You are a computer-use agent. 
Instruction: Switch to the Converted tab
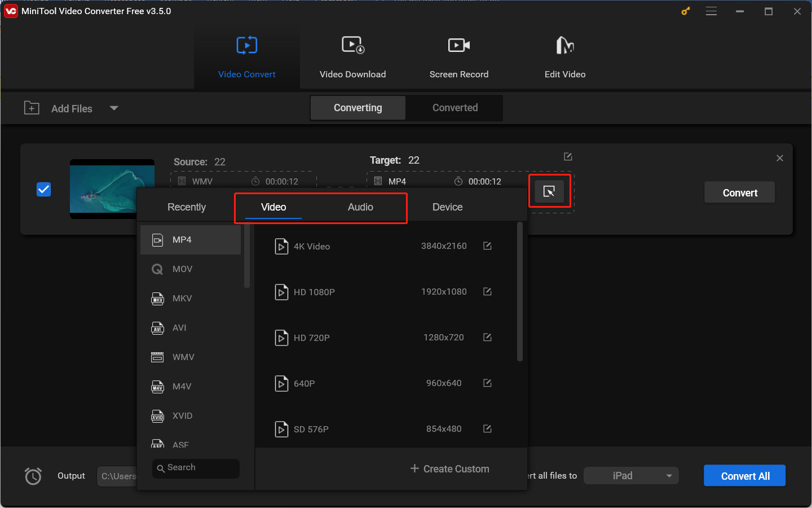455,108
